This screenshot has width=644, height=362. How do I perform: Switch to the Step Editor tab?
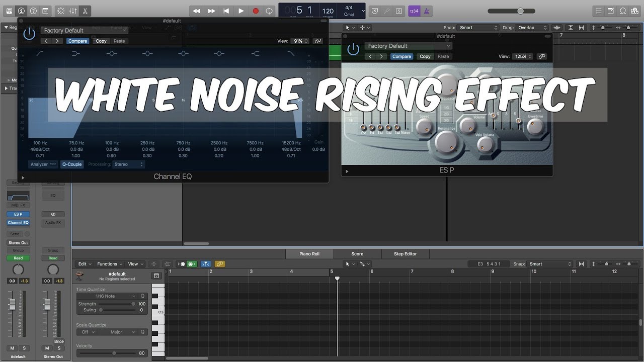tap(405, 254)
